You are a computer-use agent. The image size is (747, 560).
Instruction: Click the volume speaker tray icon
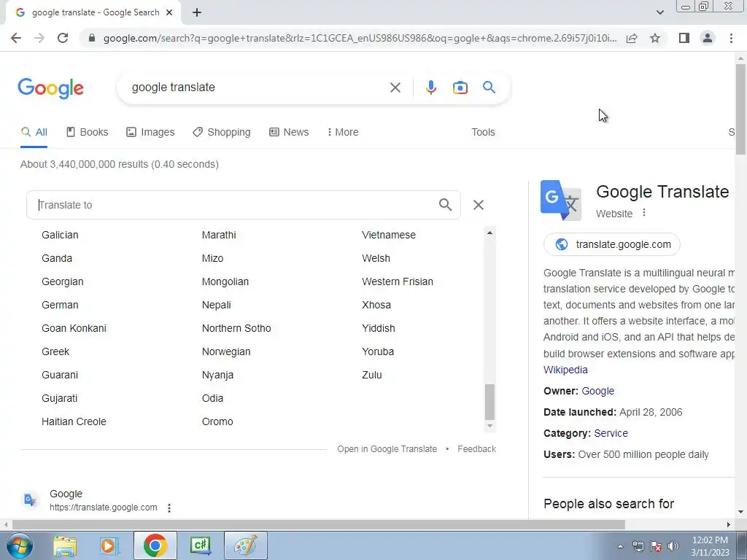pos(673,546)
